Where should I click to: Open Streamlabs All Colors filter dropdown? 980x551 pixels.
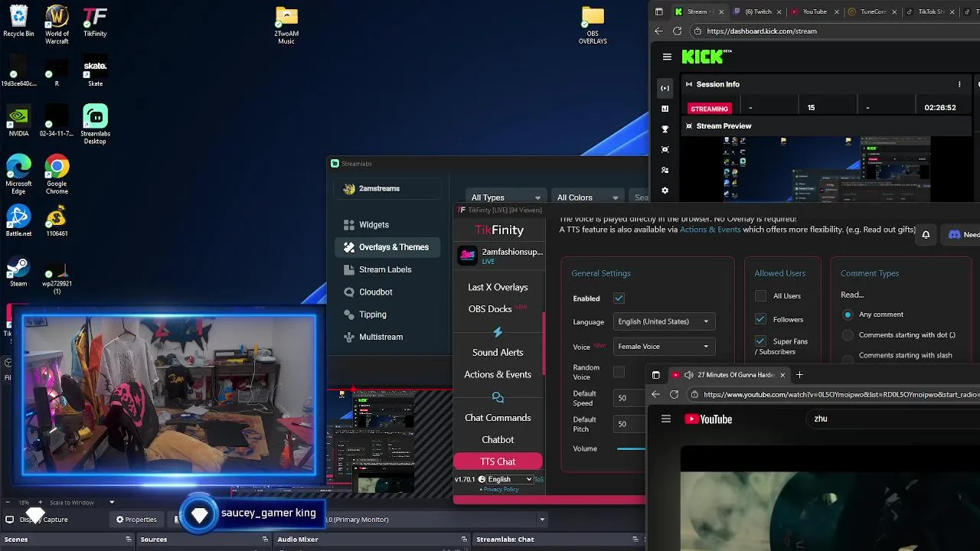click(x=588, y=197)
